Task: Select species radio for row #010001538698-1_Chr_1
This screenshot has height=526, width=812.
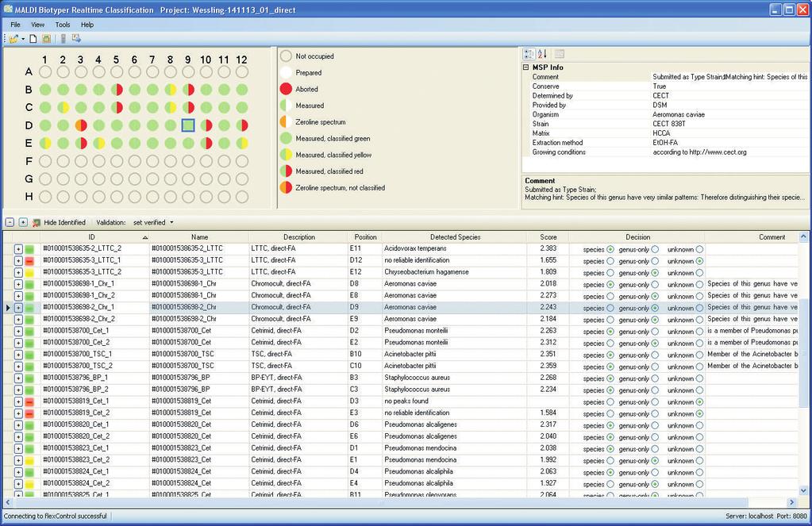Action: [x=610, y=284]
